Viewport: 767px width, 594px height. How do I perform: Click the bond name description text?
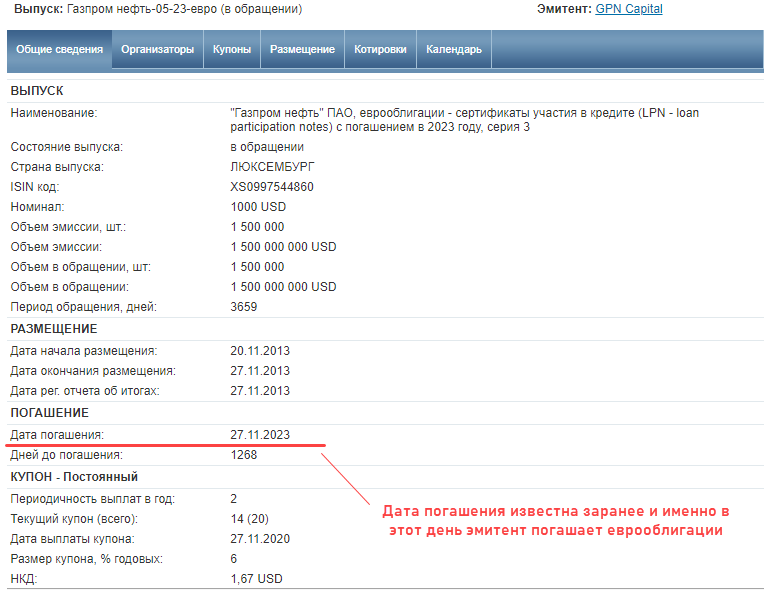pos(465,120)
